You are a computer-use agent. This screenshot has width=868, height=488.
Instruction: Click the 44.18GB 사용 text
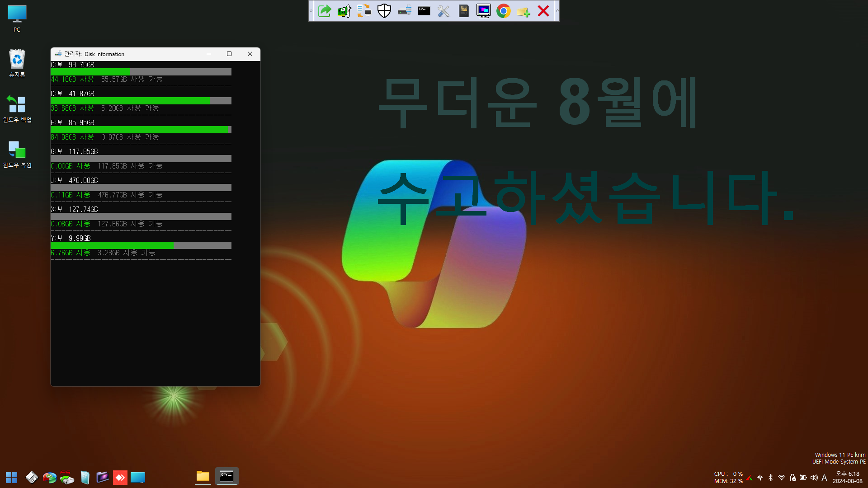click(x=72, y=79)
